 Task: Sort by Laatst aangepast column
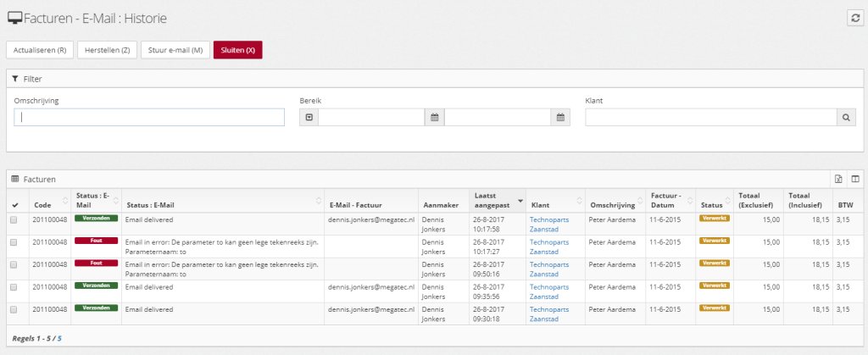click(498, 201)
